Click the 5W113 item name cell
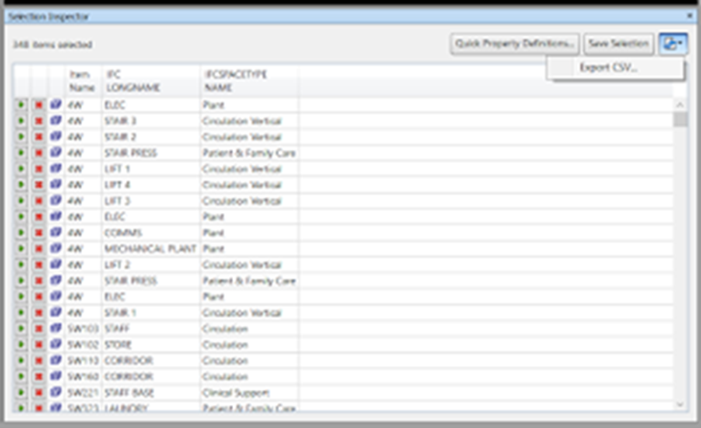701x428 pixels. (83, 360)
